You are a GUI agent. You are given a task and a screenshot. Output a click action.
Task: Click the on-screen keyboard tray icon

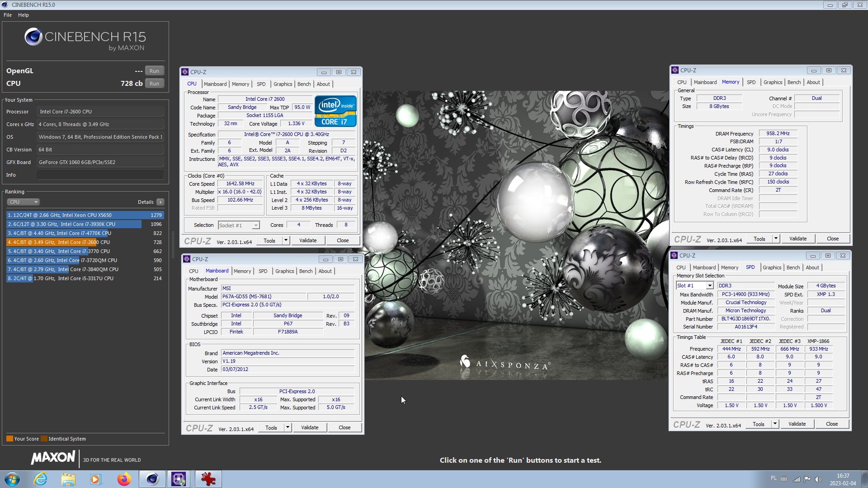pos(784,479)
